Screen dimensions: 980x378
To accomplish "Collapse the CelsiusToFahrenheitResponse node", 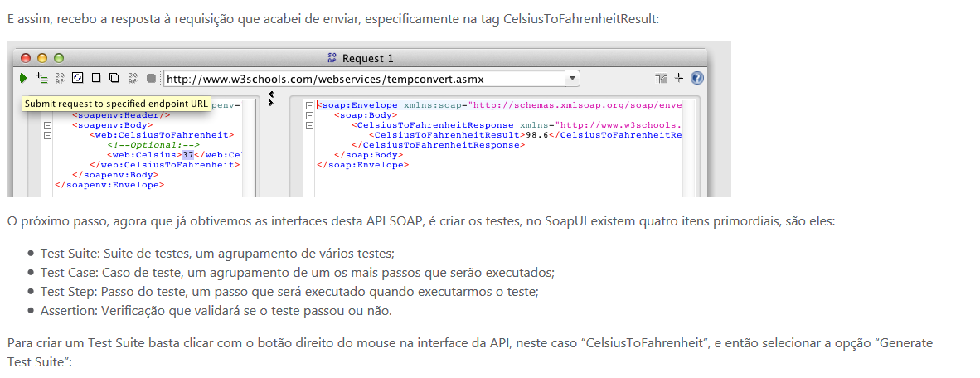I will (x=309, y=125).
